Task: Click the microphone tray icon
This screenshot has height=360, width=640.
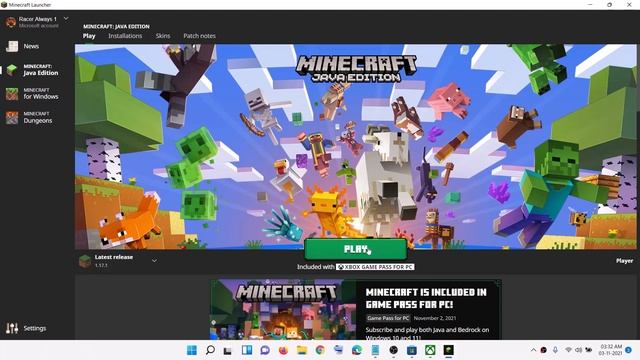Action: coord(555,350)
